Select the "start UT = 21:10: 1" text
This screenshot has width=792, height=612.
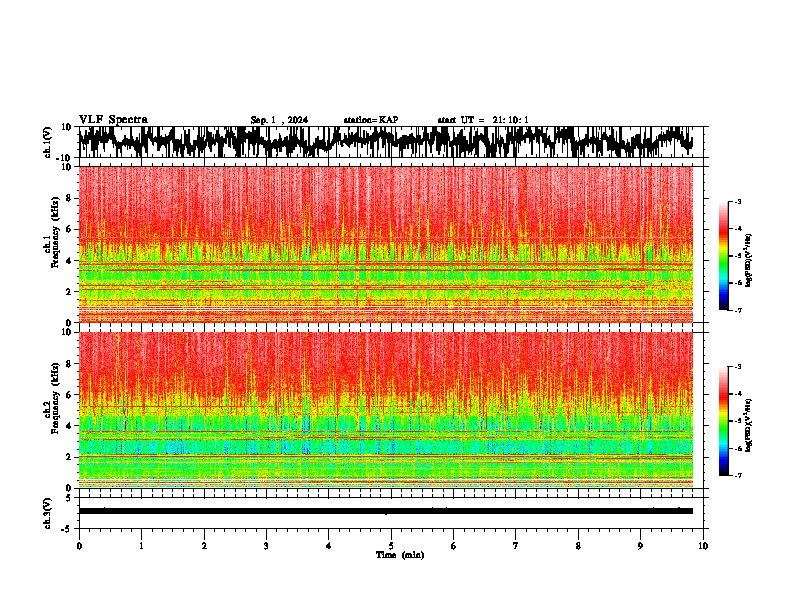[483, 120]
